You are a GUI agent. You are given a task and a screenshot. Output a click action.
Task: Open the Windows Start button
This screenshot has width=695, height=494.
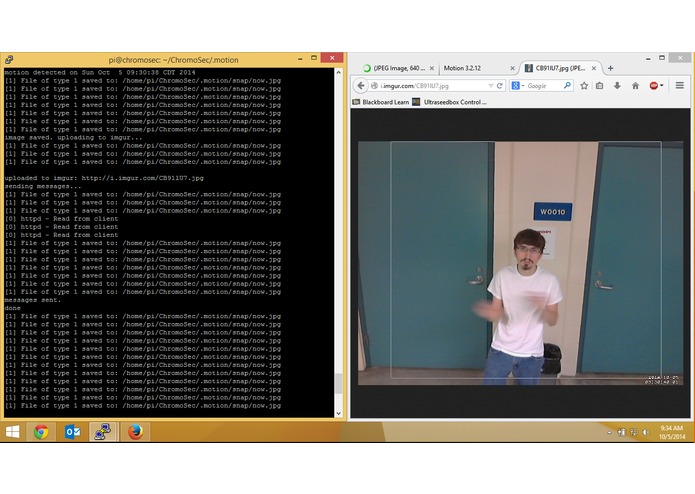(12, 432)
